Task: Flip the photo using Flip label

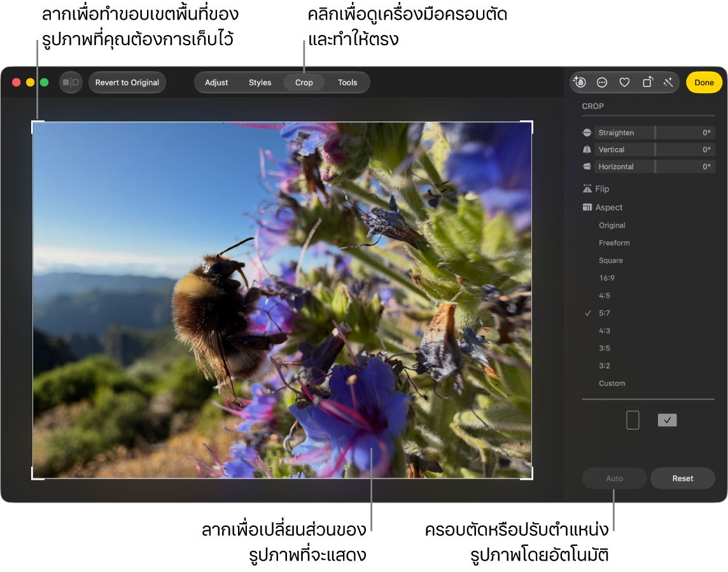Action: (x=602, y=189)
